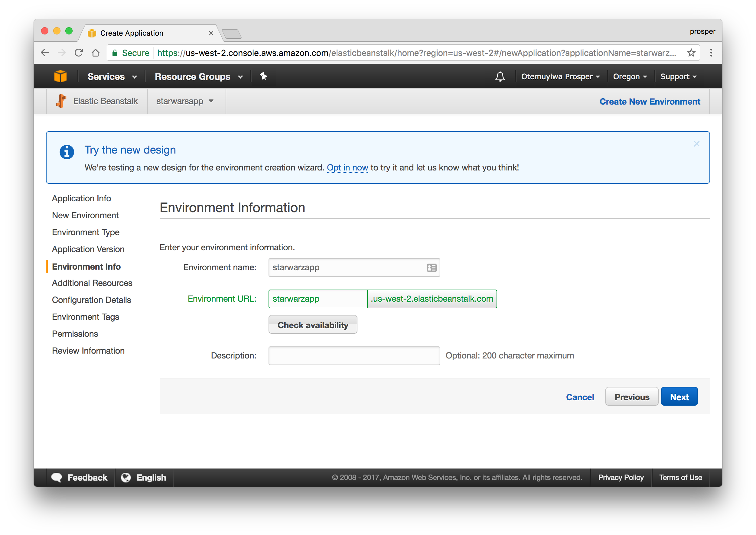Click the Check availability button

(312, 325)
